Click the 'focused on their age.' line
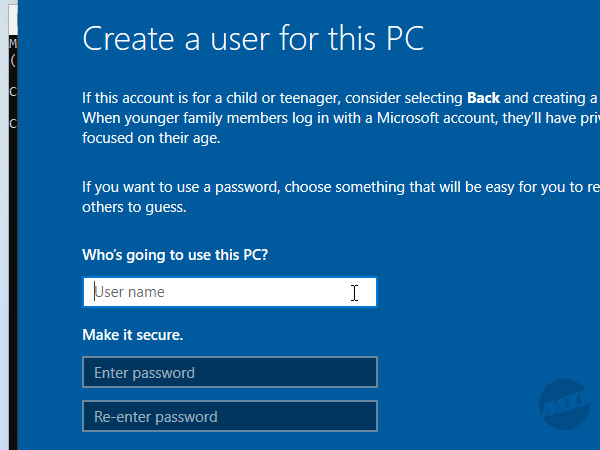 point(150,138)
